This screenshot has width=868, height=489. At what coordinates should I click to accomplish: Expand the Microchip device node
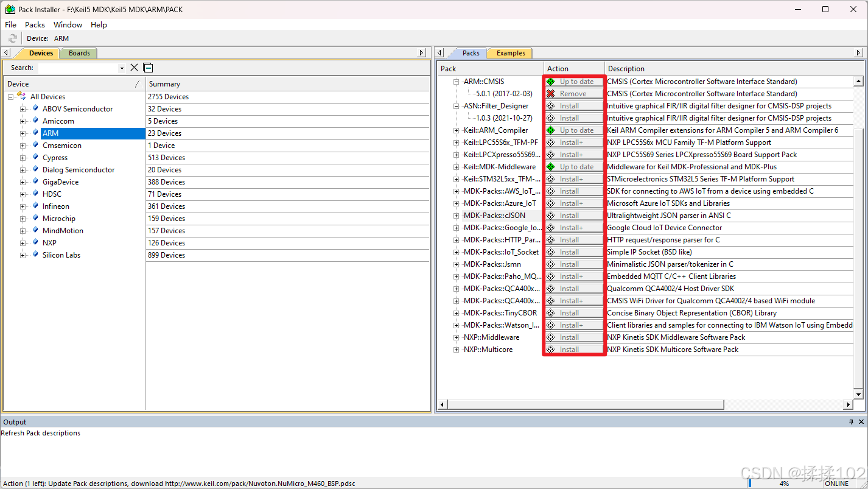23,219
